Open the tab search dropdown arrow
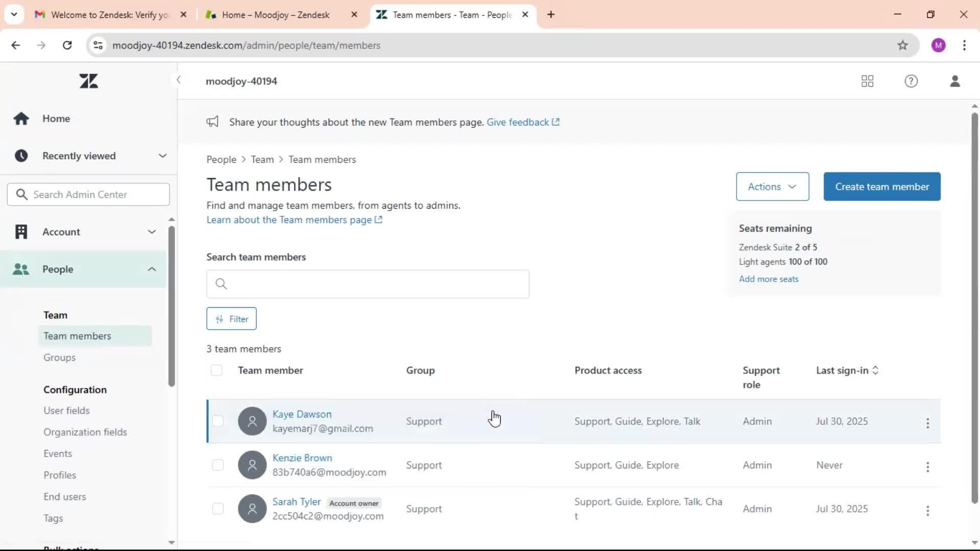This screenshot has height=551, width=980. (14, 14)
